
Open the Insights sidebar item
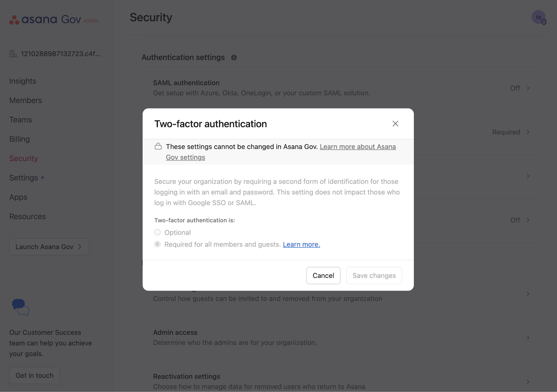tap(23, 81)
